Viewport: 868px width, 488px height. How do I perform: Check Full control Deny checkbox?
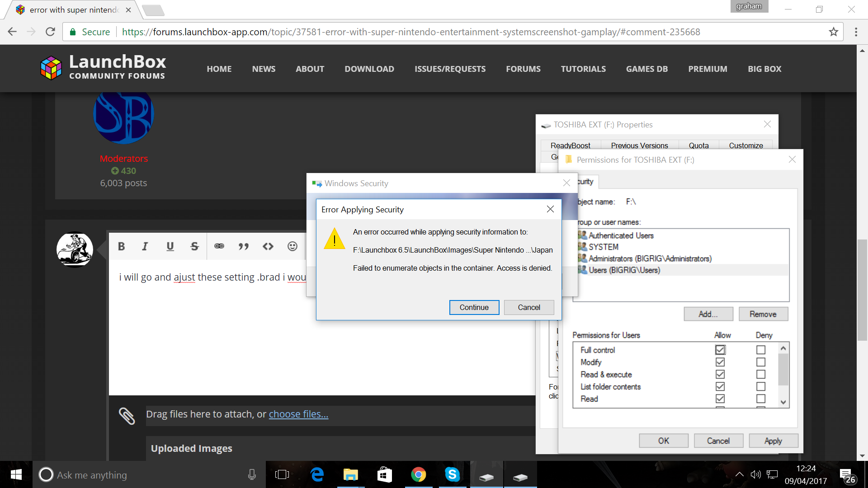(x=761, y=350)
